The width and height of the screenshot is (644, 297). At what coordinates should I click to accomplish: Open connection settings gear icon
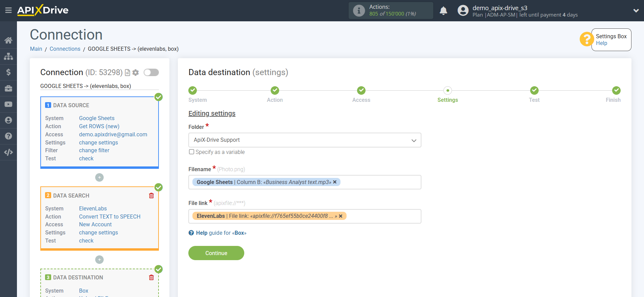pos(136,72)
